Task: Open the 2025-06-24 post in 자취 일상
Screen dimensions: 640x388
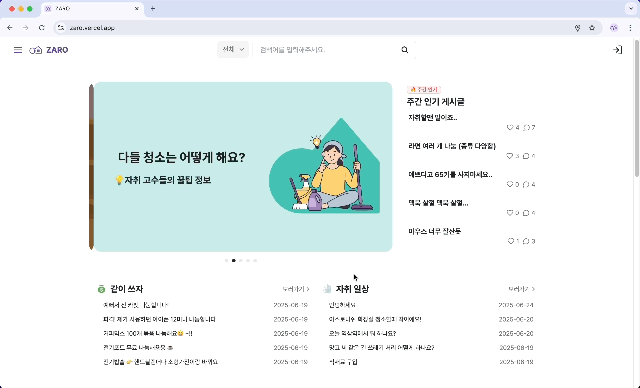Action: [x=342, y=305]
